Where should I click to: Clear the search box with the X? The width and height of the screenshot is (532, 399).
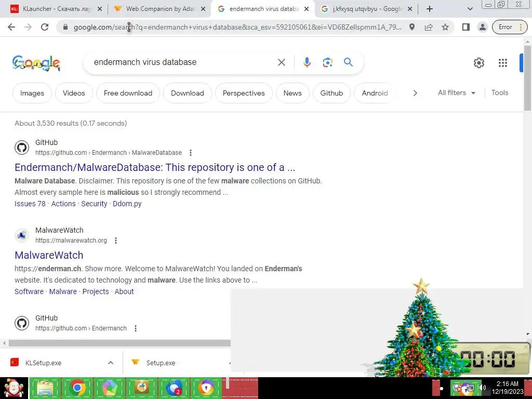pos(281,62)
